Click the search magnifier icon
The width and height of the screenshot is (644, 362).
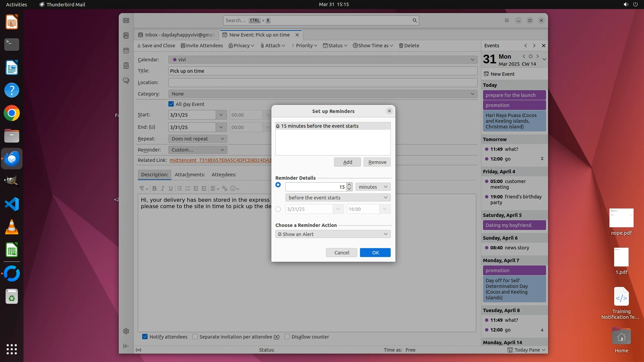(415, 20)
